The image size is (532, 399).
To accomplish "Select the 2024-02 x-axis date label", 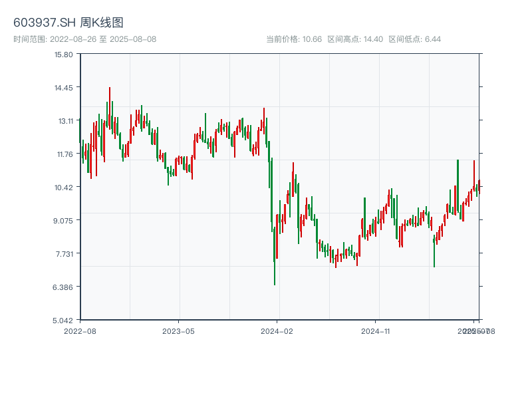I will (277, 331).
